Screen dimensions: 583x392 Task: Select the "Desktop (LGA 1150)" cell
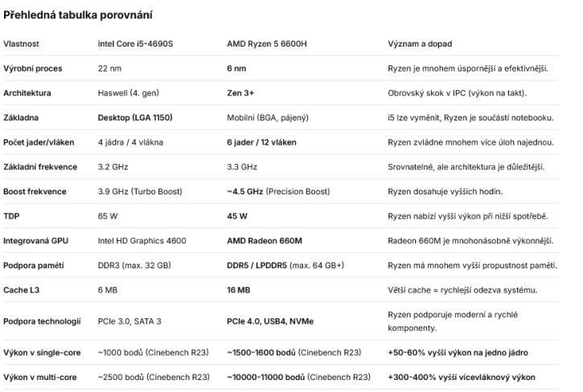tap(135, 117)
